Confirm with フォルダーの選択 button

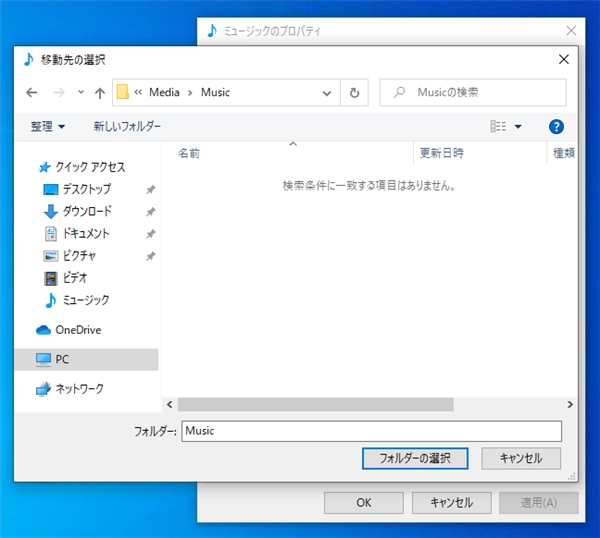coord(415,458)
